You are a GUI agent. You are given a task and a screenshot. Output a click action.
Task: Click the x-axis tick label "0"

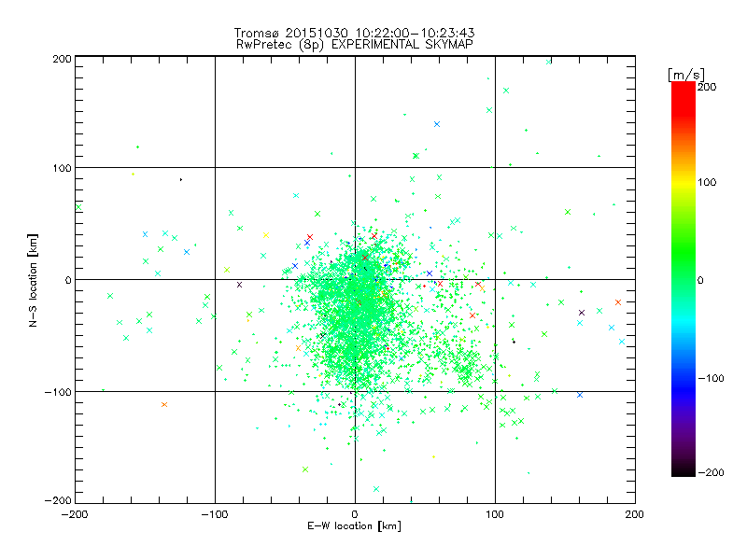355,514
